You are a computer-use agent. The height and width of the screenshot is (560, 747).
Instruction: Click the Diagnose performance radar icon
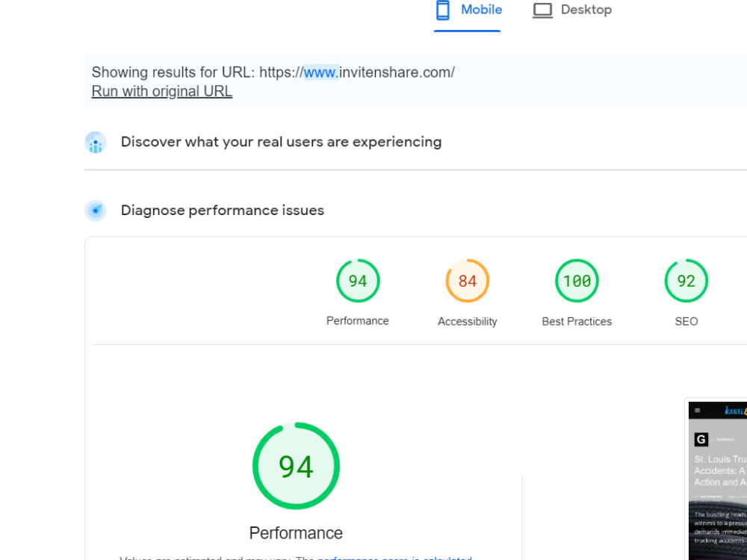pyautogui.click(x=96, y=211)
